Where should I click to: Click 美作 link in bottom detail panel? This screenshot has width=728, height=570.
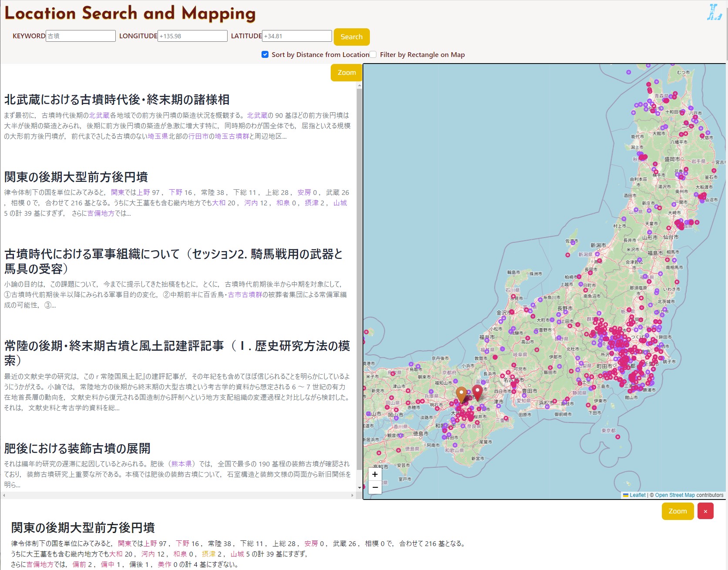164,564
